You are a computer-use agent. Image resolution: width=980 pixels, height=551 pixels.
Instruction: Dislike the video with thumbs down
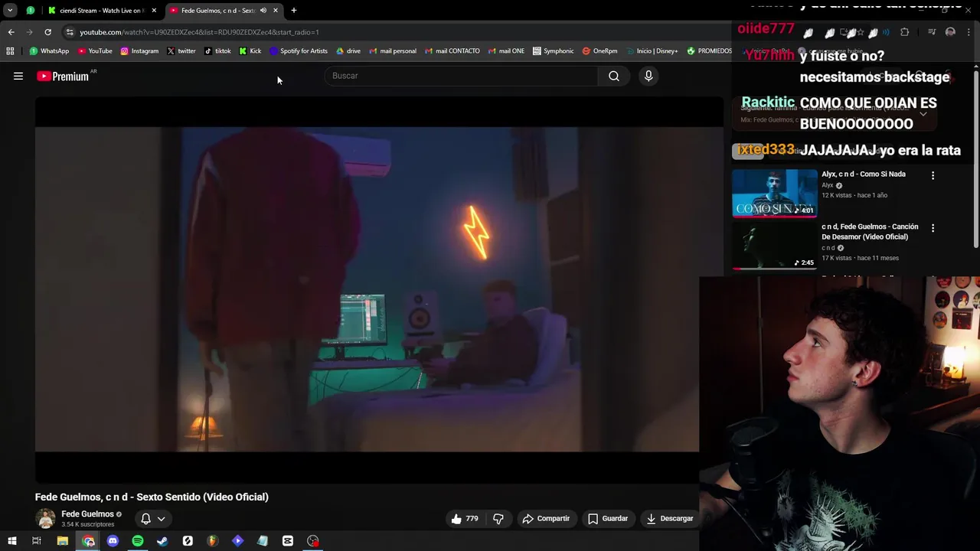[498, 518]
